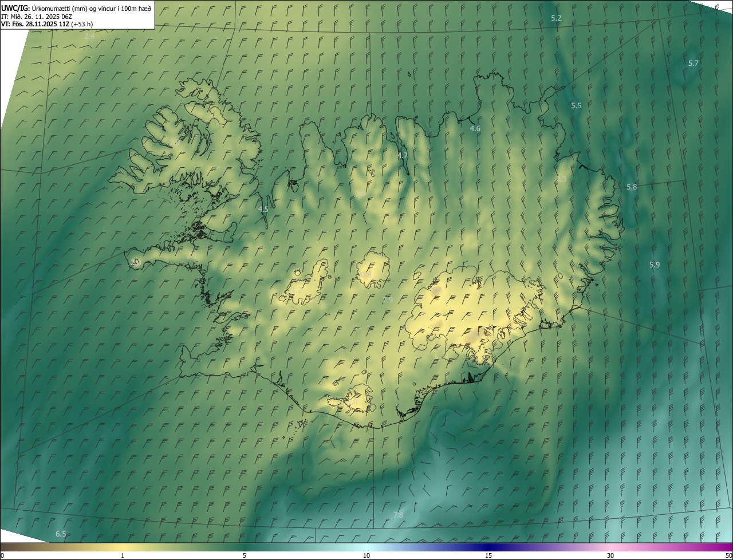Click the 2.4 value label on map
The width and height of the screenshot is (733, 560).
pyautogui.click(x=89, y=37)
